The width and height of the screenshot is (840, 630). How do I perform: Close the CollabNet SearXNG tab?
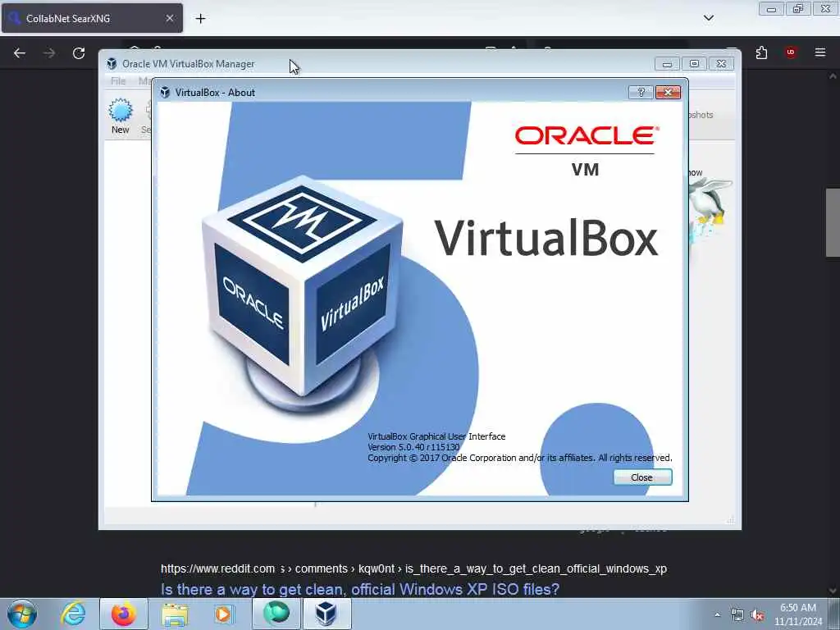[x=169, y=18]
